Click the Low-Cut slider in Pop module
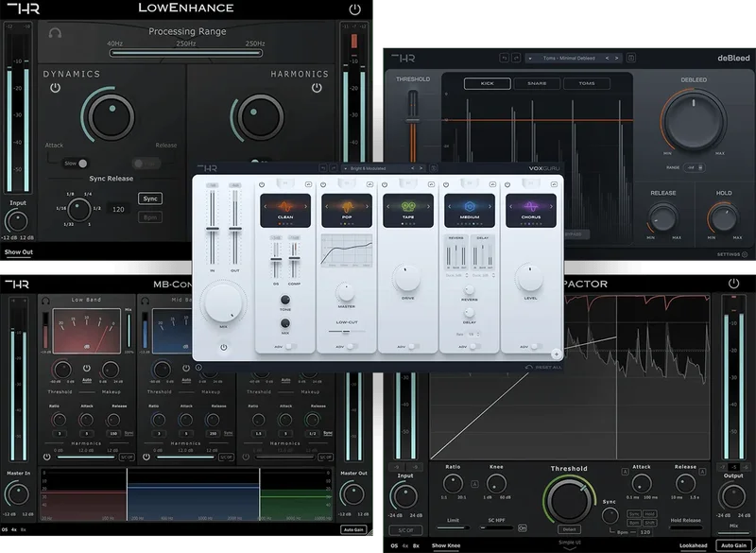The width and height of the screenshot is (756, 553). [346, 332]
